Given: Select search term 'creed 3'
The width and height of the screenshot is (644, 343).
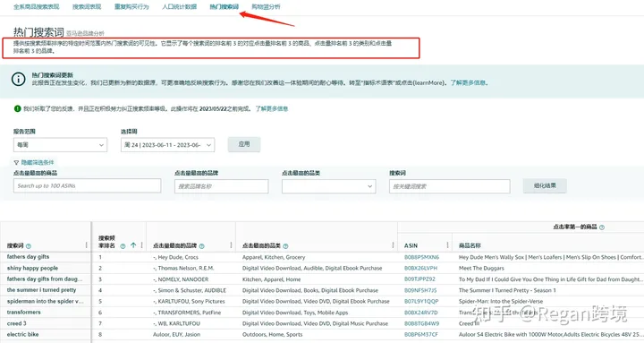Looking at the screenshot, I should coord(16,323).
